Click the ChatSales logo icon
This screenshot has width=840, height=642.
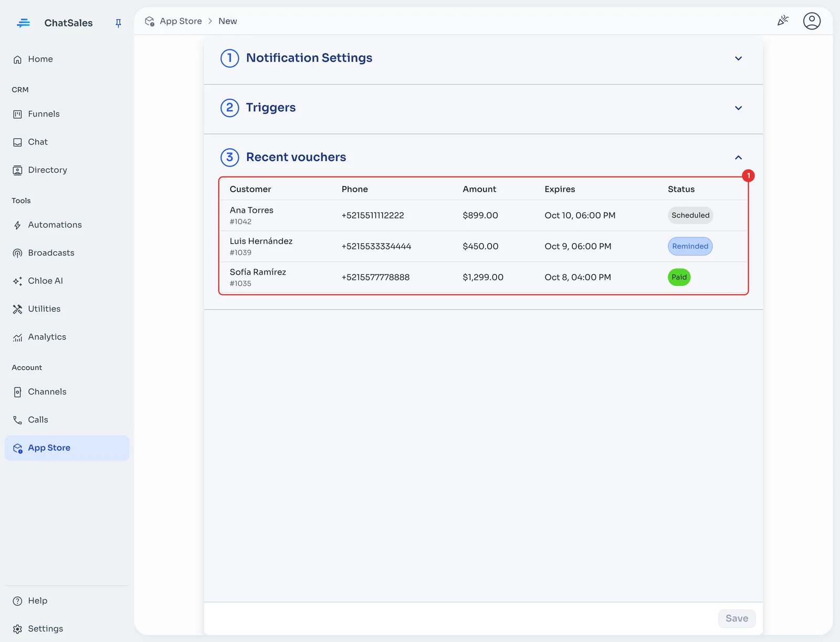coord(23,23)
